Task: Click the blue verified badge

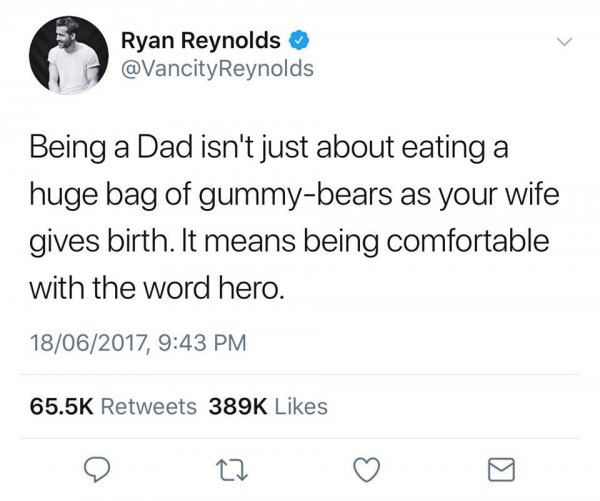Action: coord(300,41)
